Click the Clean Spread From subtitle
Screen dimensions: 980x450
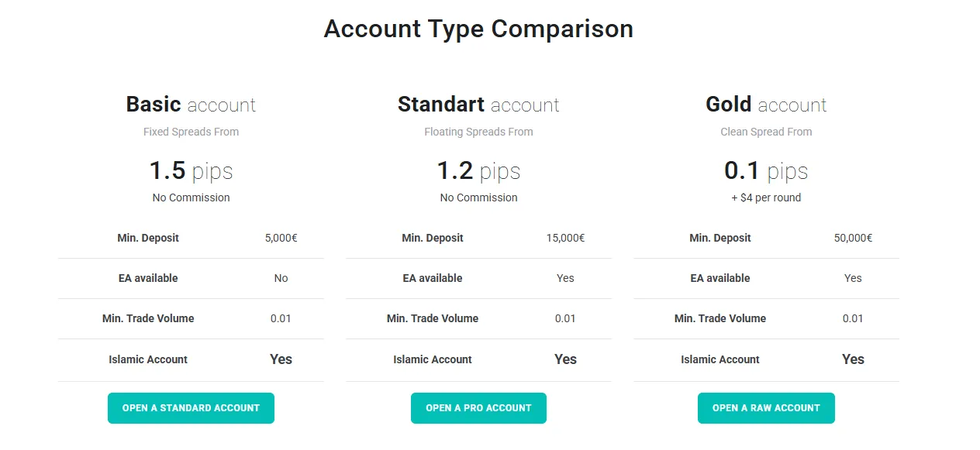pyautogui.click(x=766, y=132)
